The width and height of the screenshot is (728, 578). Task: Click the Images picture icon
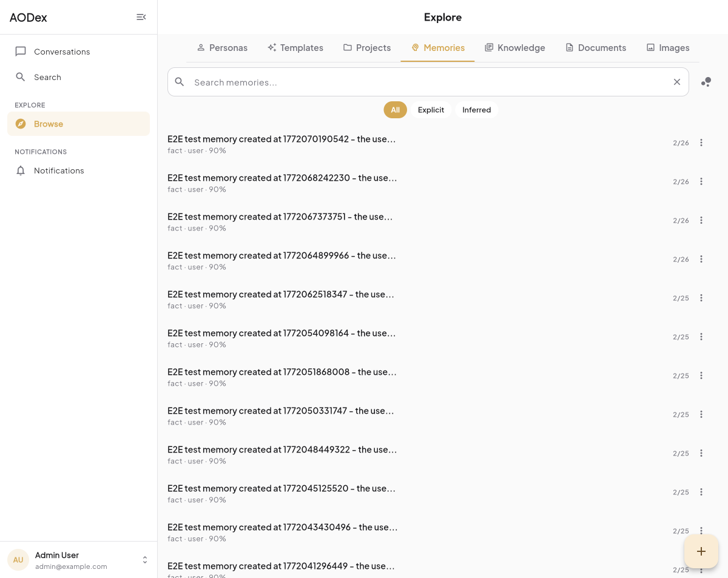point(650,47)
